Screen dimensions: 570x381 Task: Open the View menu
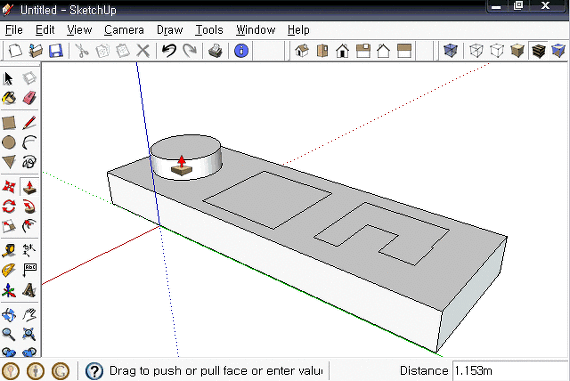pyautogui.click(x=79, y=30)
